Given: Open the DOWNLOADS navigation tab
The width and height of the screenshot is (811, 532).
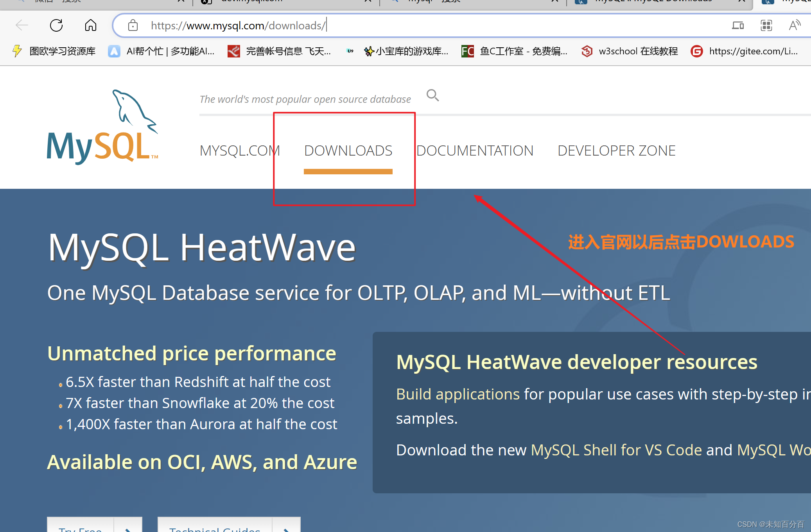Looking at the screenshot, I should pos(348,151).
